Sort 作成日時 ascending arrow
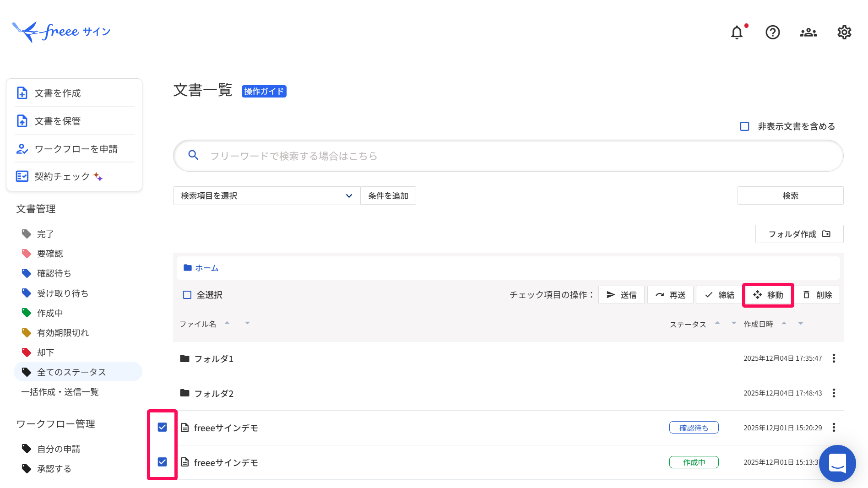Viewport: 868px width, 488px height. [784, 323]
